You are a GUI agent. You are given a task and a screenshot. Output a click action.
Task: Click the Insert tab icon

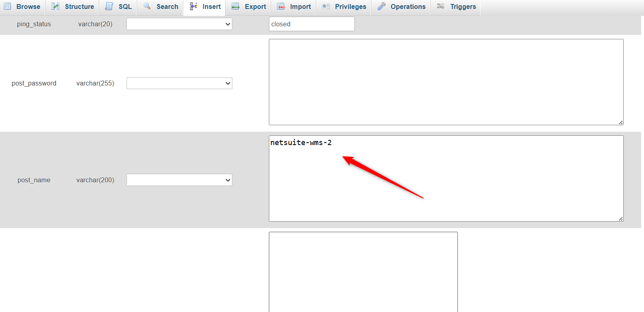[193, 6]
